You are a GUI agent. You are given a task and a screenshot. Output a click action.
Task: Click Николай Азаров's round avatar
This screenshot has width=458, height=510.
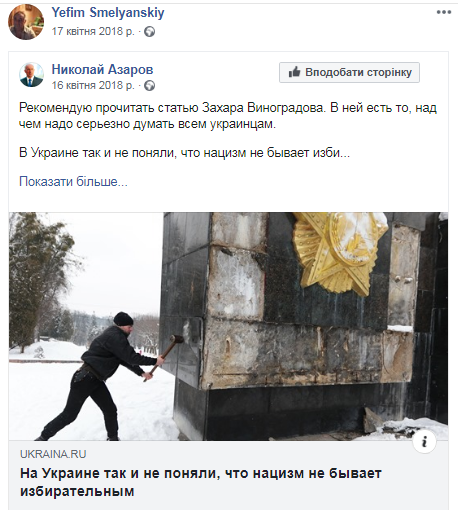point(31,75)
